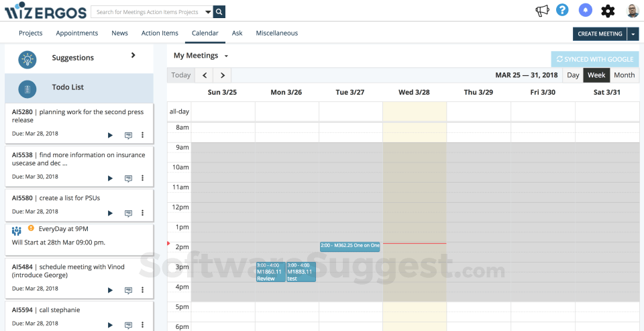Open the One on One meeting event
The height and width of the screenshot is (331, 644).
350,246
